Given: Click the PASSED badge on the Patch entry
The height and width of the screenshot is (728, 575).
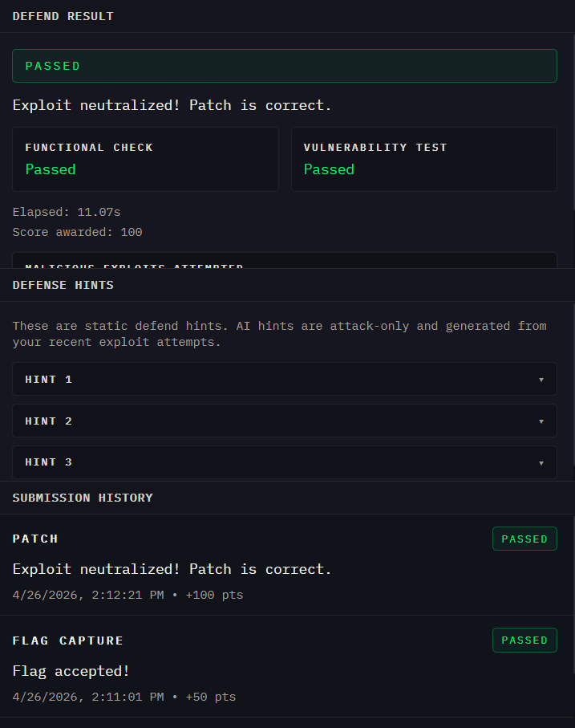Looking at the screenshot, I should 524,539.
